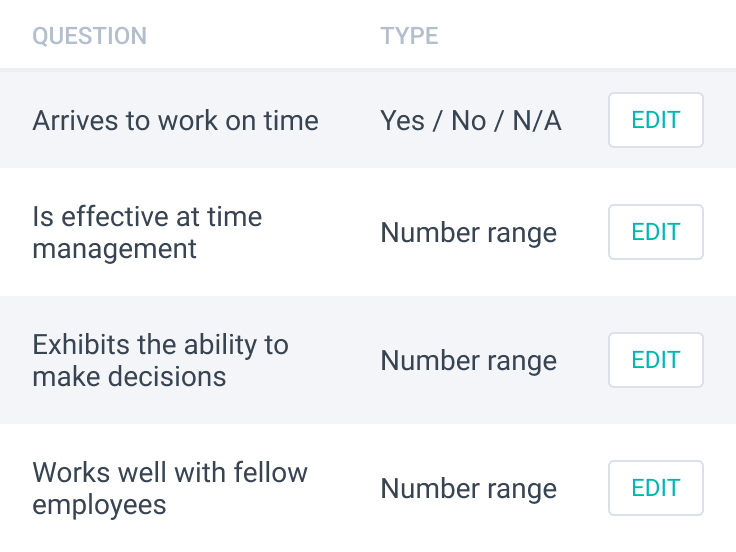Click the 'N/A' text in the first row
Screen dimensions: 736x552
click(x=536, y=121)
